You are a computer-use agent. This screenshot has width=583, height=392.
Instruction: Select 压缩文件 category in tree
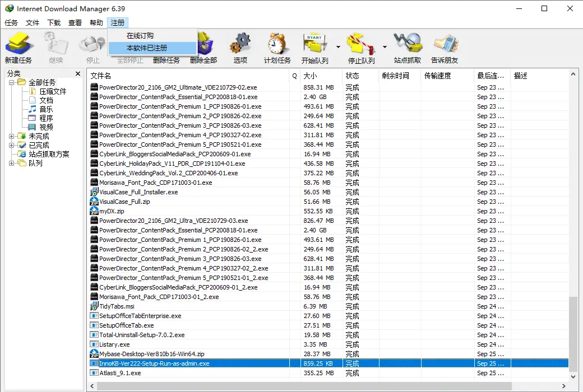pyautogui.click(x=53, y=91)
